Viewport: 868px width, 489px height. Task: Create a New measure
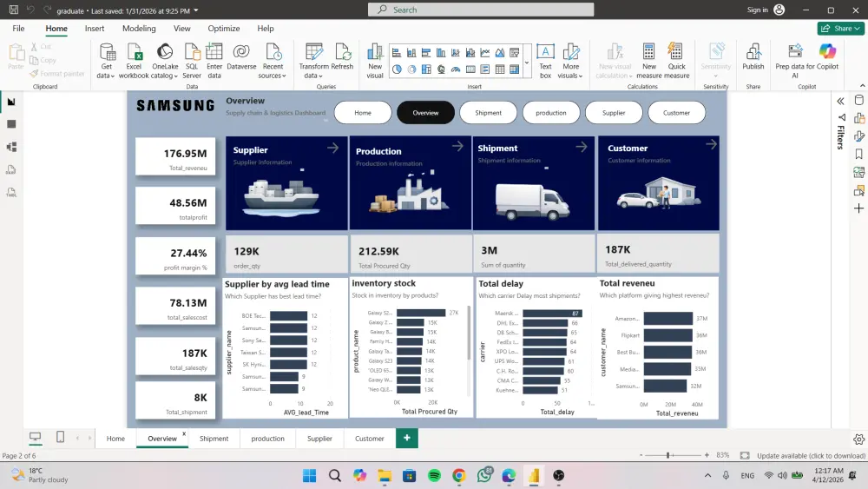(x=648, y=61)
